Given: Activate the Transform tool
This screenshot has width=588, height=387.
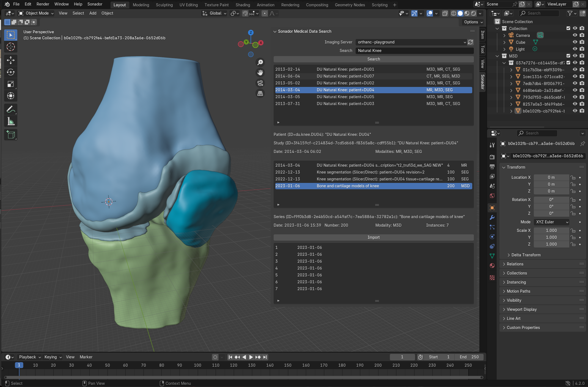Looking at the screenshot, I should point(11,96).
